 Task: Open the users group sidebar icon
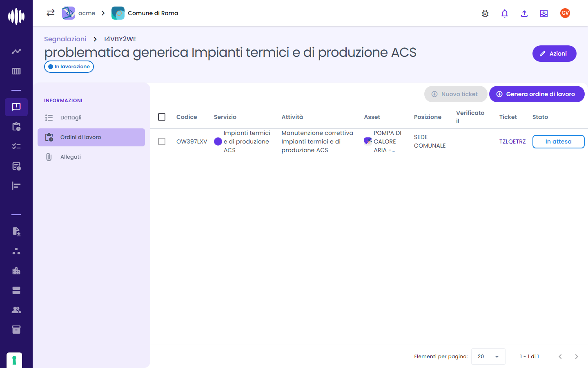tap(16, 310)
